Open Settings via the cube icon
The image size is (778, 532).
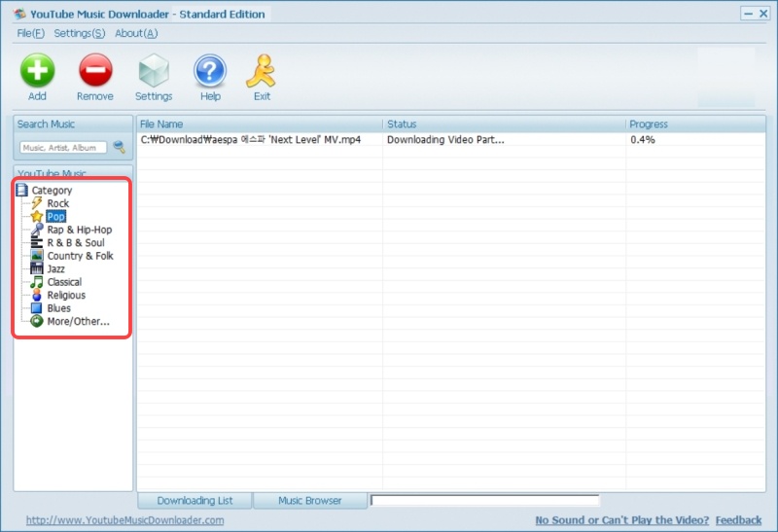tap(154, 70)
